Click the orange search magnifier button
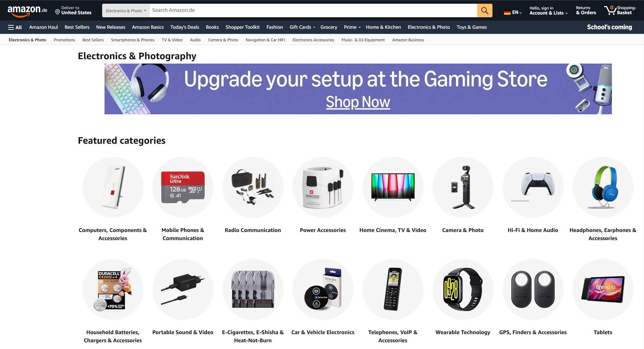Screen dimensions: 644x349 [x=485, y=10]
